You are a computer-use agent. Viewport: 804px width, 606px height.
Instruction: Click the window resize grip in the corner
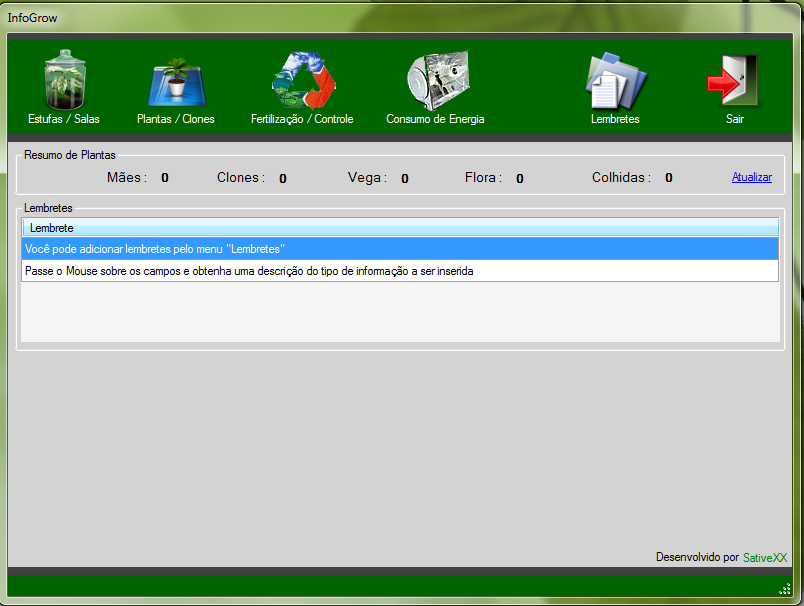[x=785, y=589]
